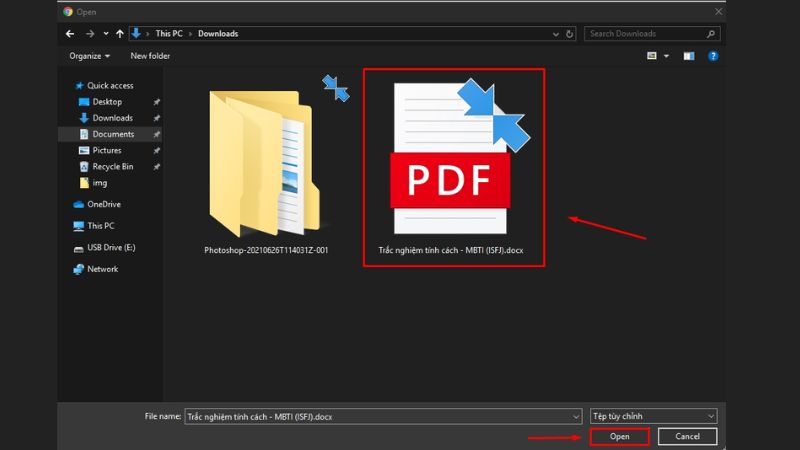Refresh the Downloads folder view
Viewport: 800px width, 450px height.
[x=571, y=34]
